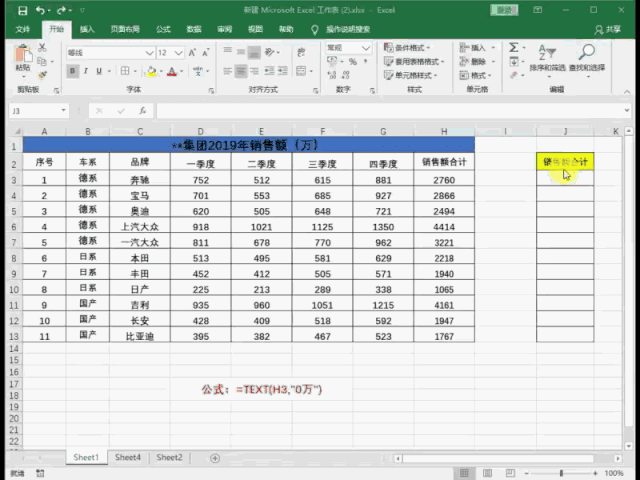Undo the last action

pyautogui.click(x=40, y=10)
